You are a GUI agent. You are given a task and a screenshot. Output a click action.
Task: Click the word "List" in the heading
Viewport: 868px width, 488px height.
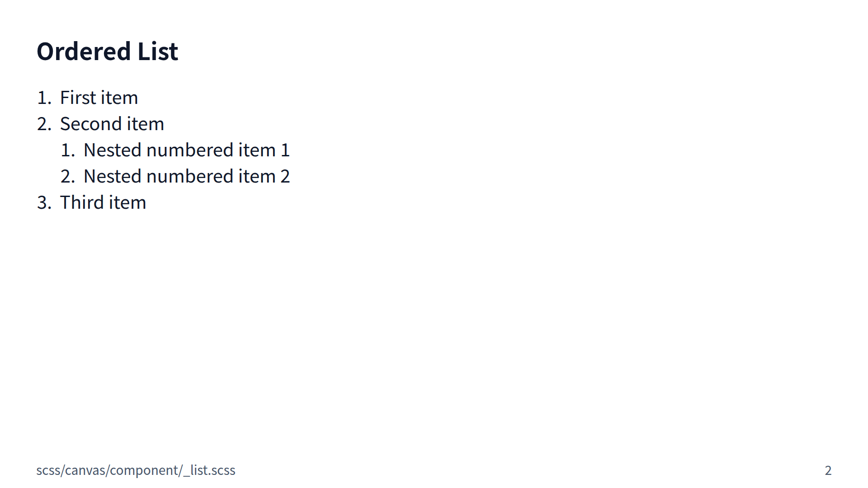click(158, 52)
